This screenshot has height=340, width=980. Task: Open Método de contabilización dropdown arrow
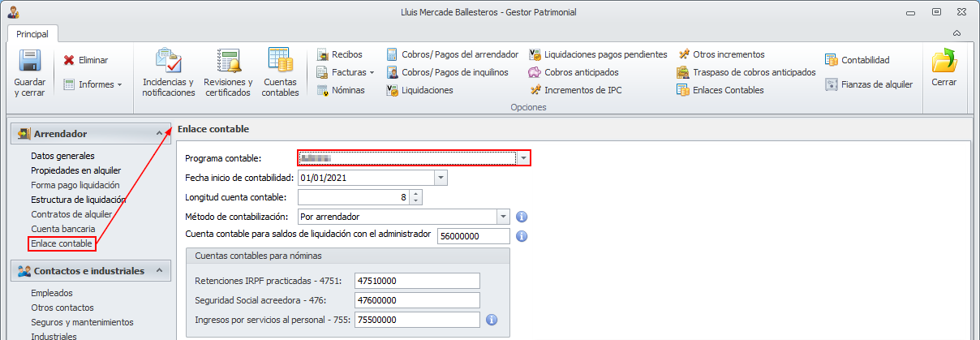503,217
